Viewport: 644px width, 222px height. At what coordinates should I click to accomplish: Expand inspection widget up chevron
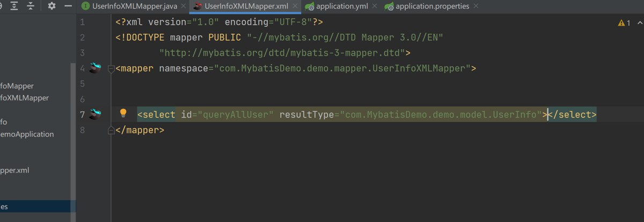coord(640,23)
